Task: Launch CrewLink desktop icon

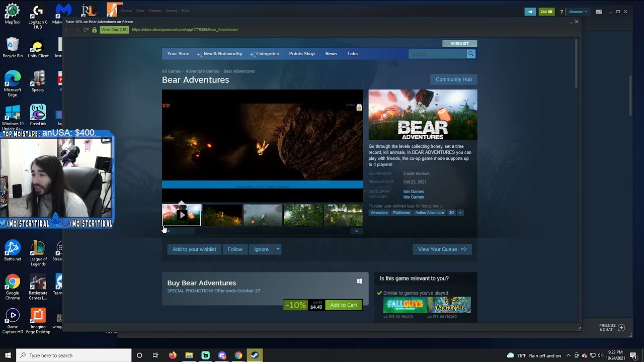Action: 38,115
